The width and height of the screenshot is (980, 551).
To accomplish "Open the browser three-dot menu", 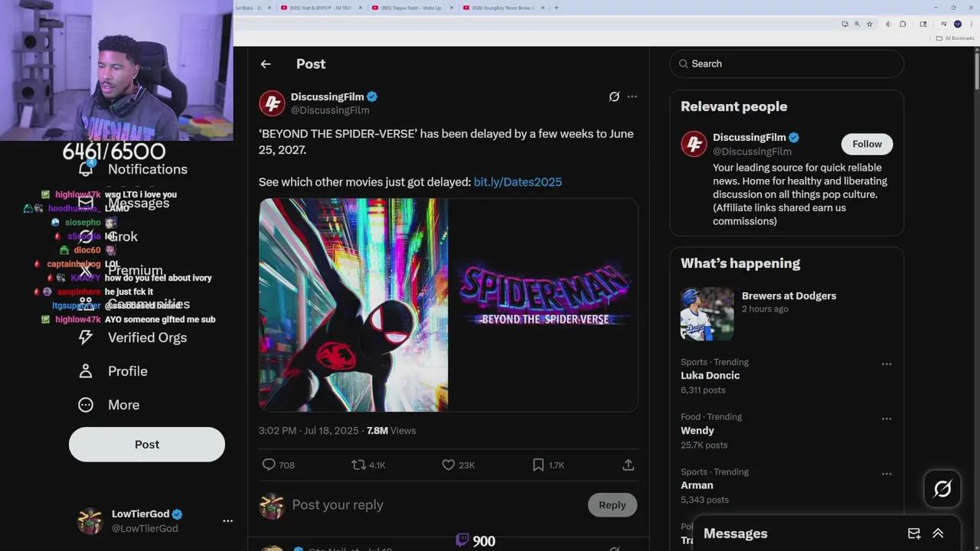I will click(971, 24).
